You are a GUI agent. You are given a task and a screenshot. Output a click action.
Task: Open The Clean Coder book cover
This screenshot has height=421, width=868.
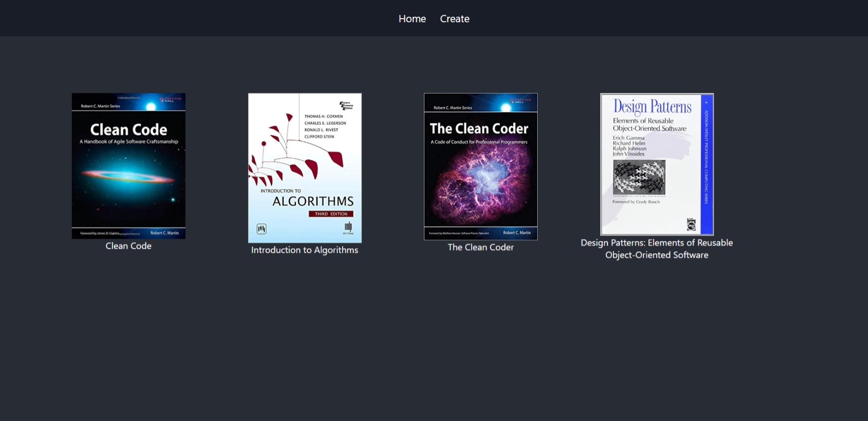pos(481,167)
